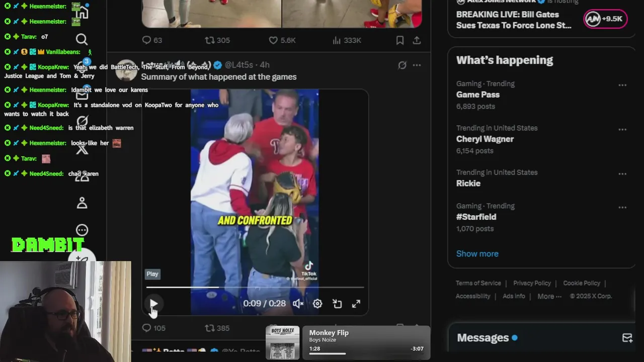Repost the tweet with 305 reposts

coord(217,40)
